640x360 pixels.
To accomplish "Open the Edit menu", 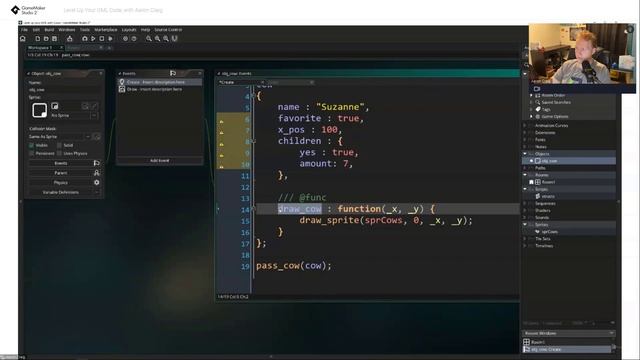I will (36, 30).
